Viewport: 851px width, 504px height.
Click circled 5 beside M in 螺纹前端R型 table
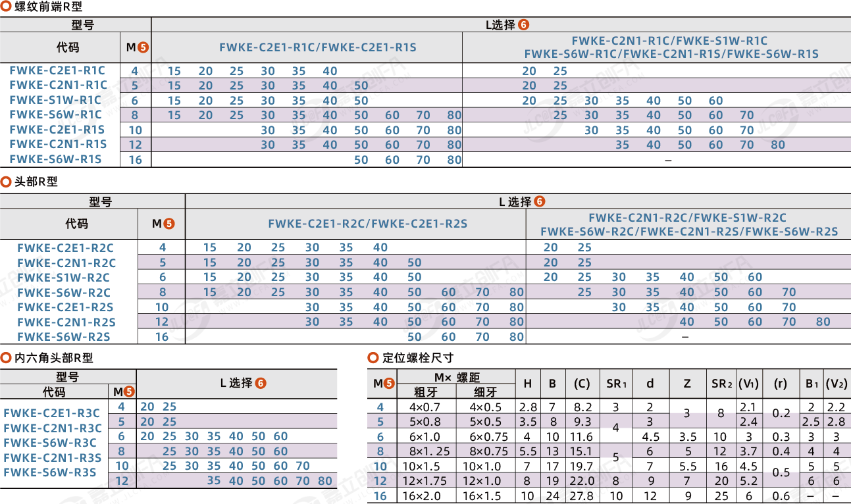(x=143, y=47)
